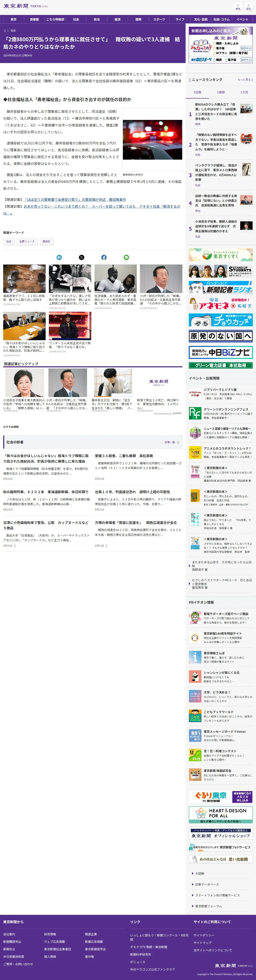Viewport: 256px width, 980px height.
Task: Click 大学、どう決める？ icon
Action: coord(195,696)
